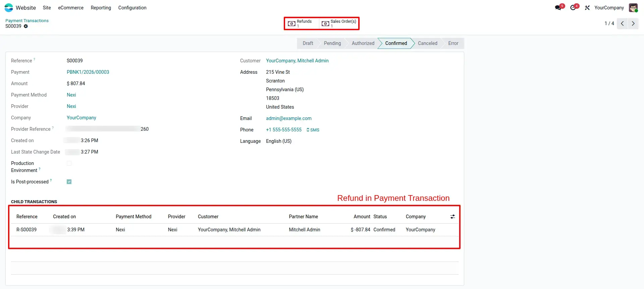Go back to Payment Transactions breadcrumb
644x289 pixels.
[27, 21]
